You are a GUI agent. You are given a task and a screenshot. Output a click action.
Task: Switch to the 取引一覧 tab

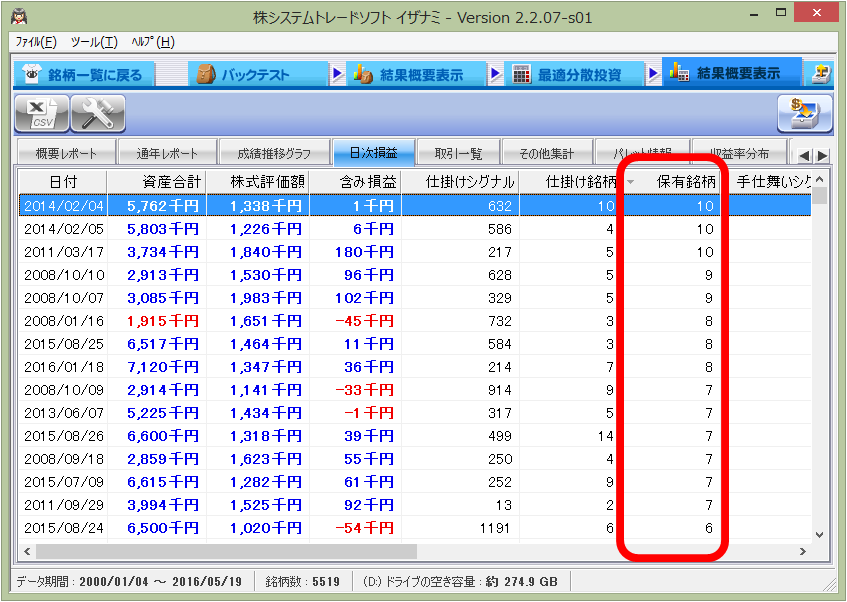click(x=459, y=153)
